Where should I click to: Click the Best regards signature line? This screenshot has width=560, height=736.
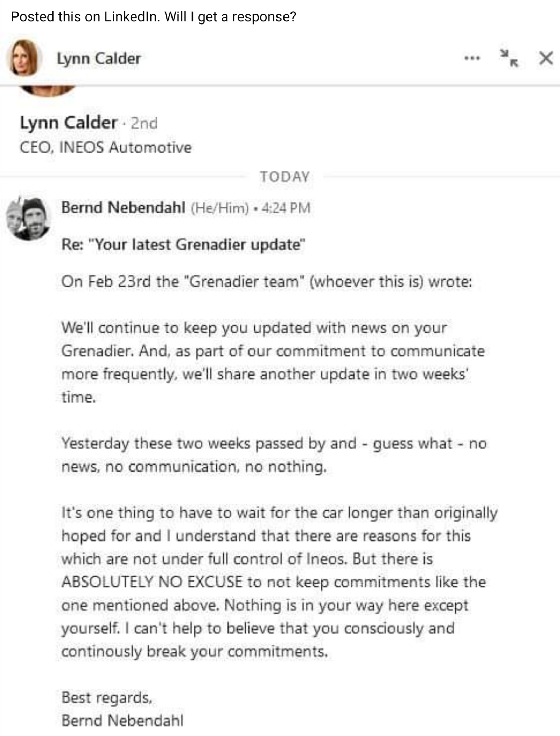(107, 697)
